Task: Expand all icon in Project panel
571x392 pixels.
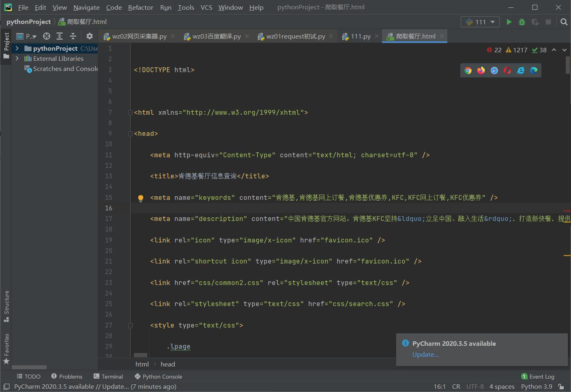Action: pyautogui.click(x=60, y=36)
